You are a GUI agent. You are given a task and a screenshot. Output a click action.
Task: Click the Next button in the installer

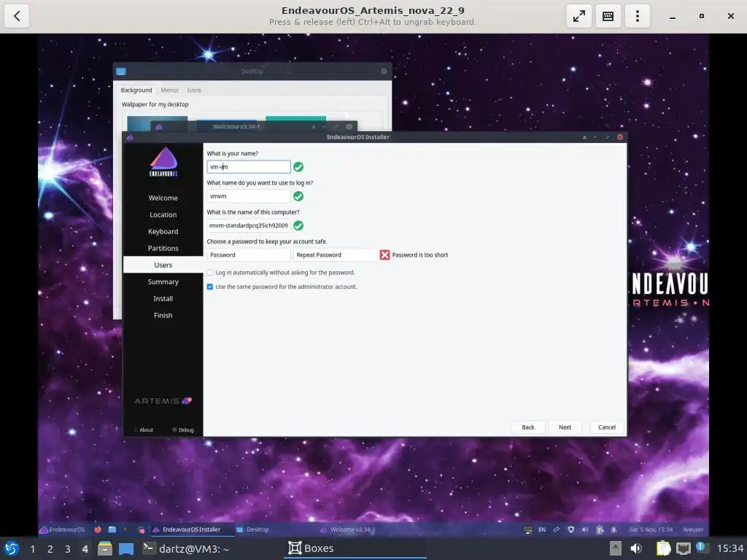point(565,427)
